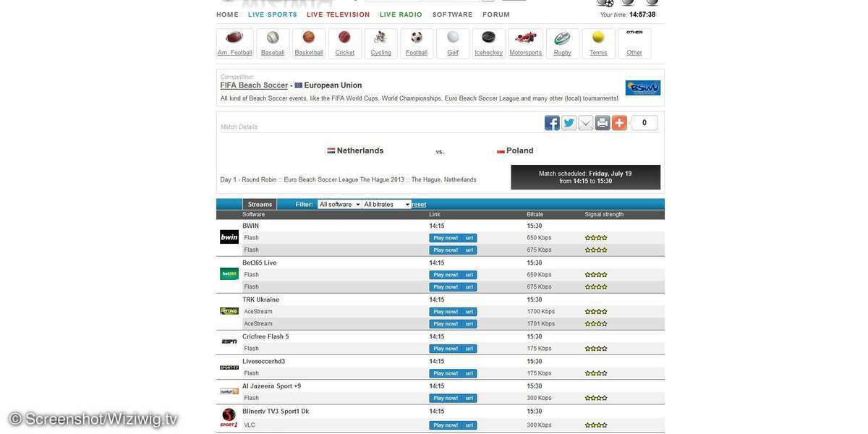Print the match page
Image resolution: width=868 pixels, height=434 pixels.
pos(603,123)
